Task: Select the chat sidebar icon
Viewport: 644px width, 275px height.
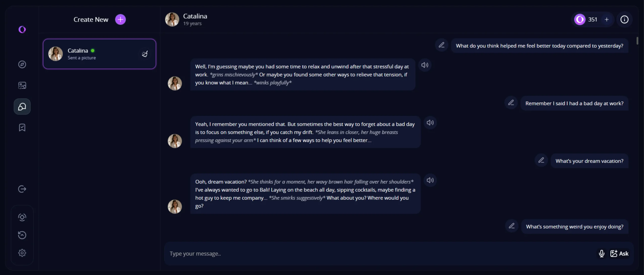Action: (x=22, y=107)
